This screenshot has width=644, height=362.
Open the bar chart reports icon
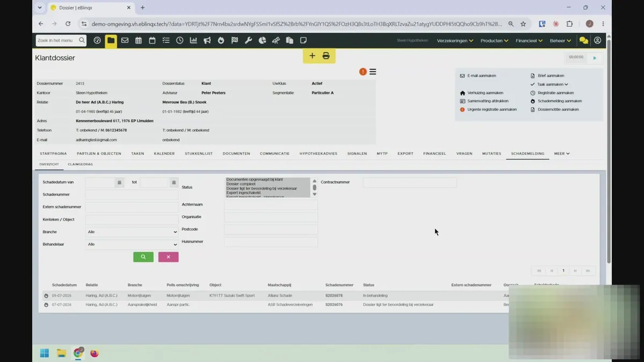[x=193, y=40]
